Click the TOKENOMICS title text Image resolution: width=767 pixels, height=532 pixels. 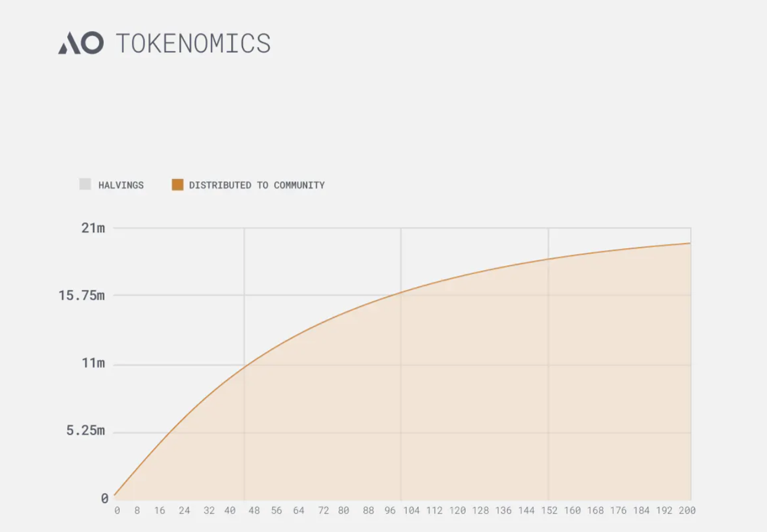point(193,43)
